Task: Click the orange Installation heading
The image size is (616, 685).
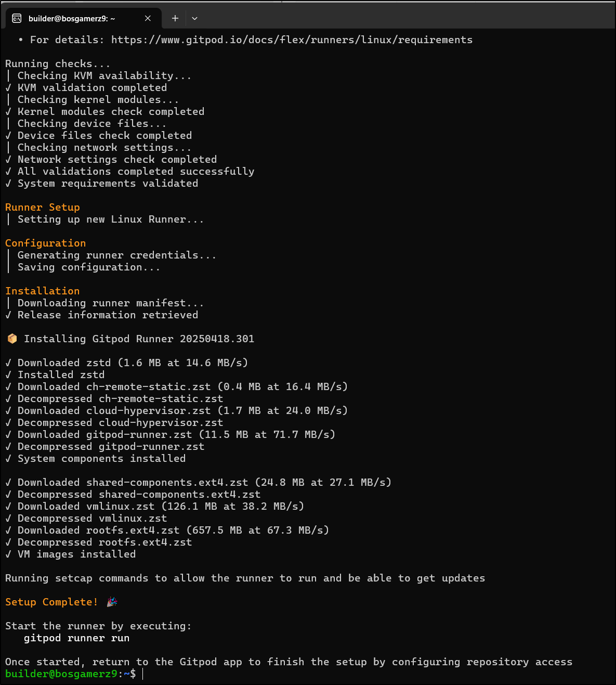Action: [x=43, y=291]
